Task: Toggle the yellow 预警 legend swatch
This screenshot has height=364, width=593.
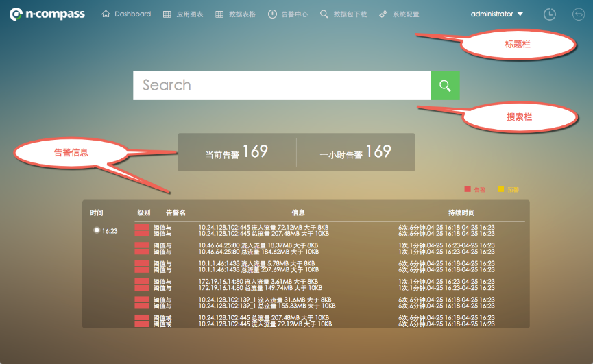Action: 501,189
